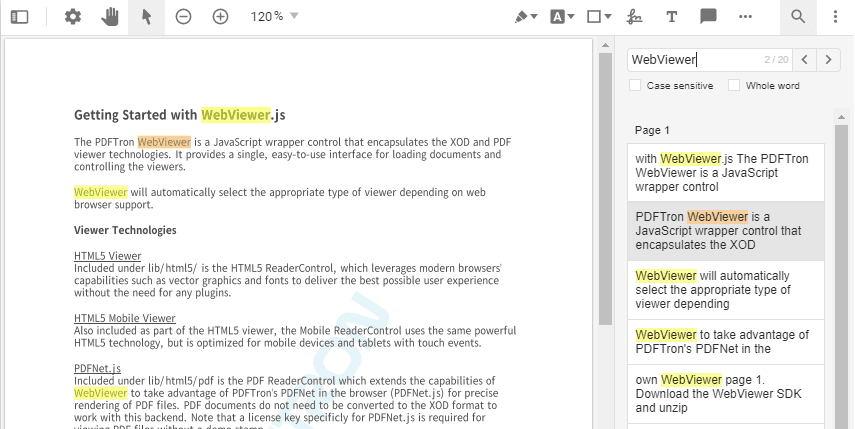Image resolution: width=855 pixels, height=429 pixels.
Task: Expand the shape tools dropdown
Action: pos(599,17)
